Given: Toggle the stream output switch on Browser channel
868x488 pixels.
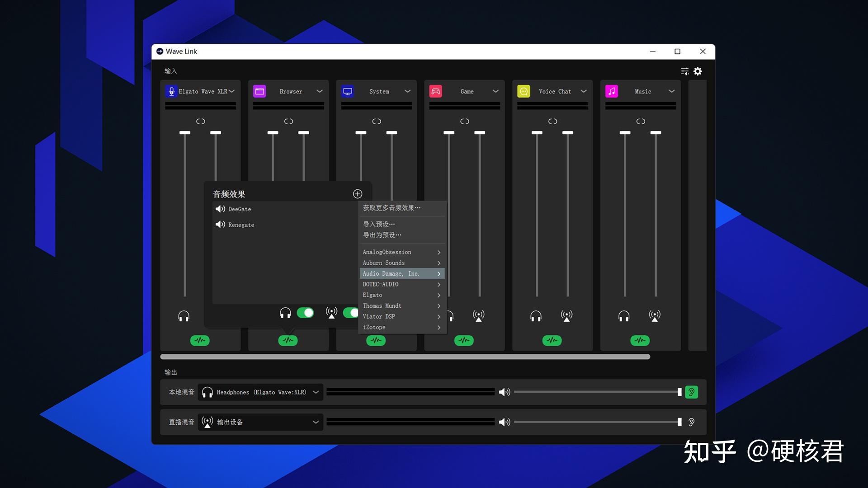Looking at the screenshot, I should tap(353, 312).
